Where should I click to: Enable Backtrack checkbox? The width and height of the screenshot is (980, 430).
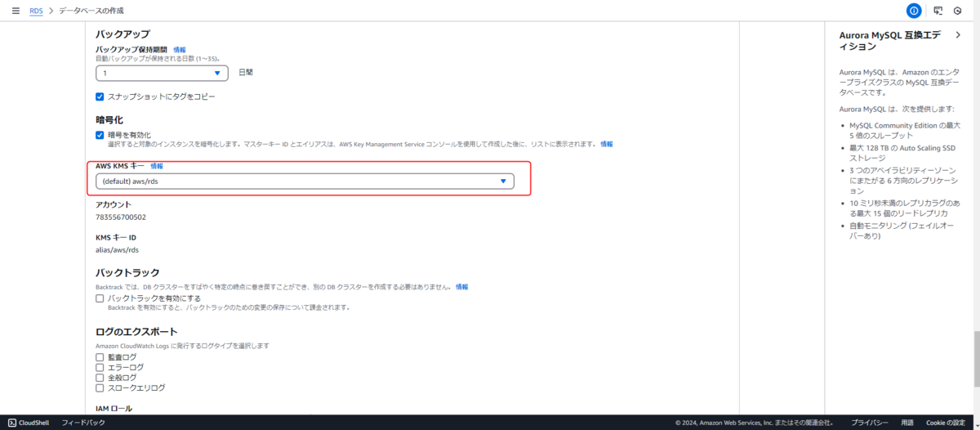[x=100, y=298]
